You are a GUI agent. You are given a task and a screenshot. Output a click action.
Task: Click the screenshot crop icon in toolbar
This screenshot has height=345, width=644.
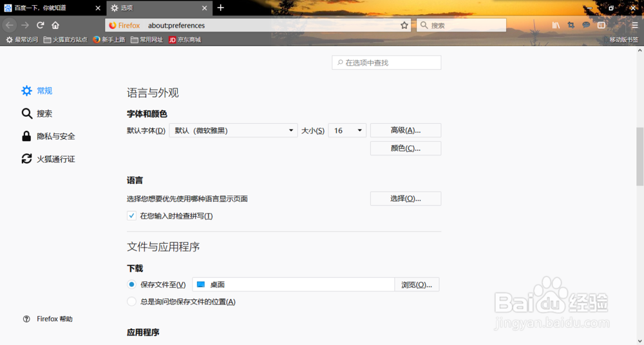(571, 25)
